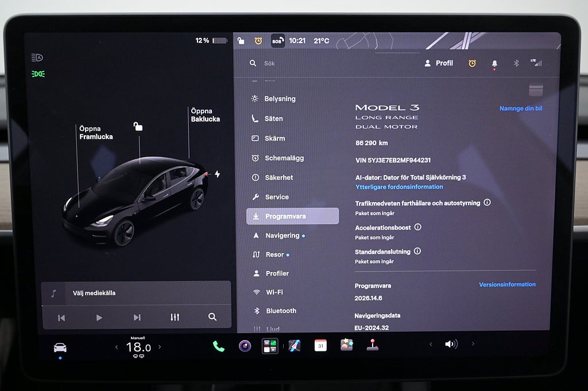Tap software version 2026.14.6
This screenshot has height=391, width=588.
point(368,298)
